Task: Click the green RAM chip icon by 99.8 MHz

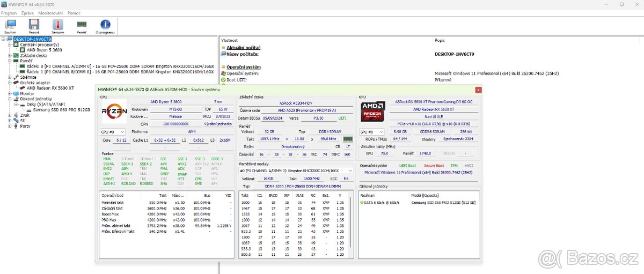Action: (348, 138)
